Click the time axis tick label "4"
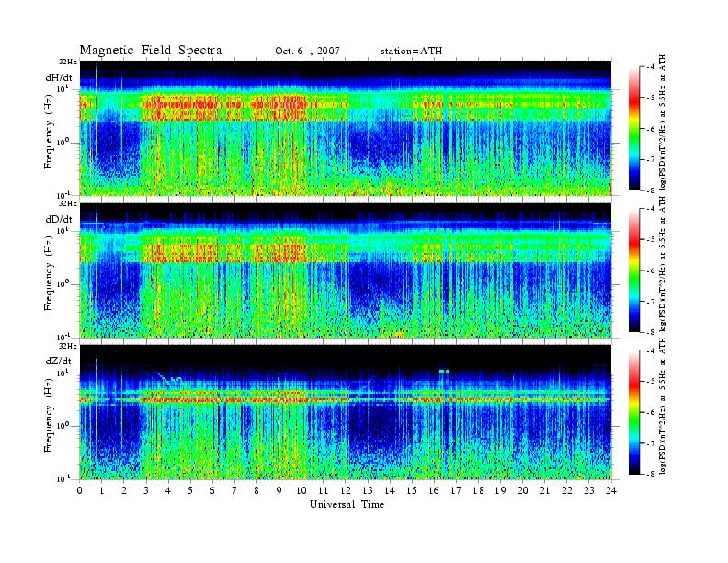728x563 pixels. pyautogui.click(x=168, y=490)
